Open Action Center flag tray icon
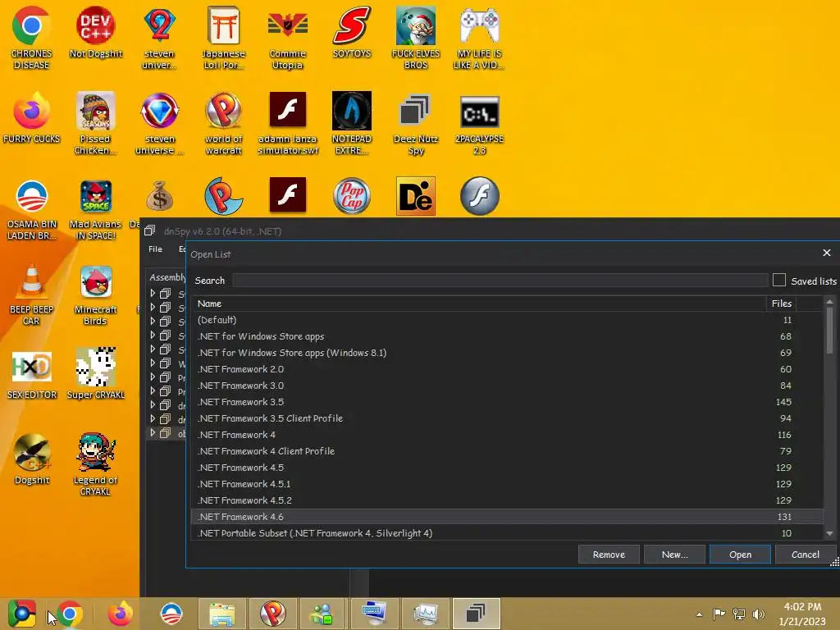This screenshot has height=630, width=840. pyautogui.click(x=719, y=614)
